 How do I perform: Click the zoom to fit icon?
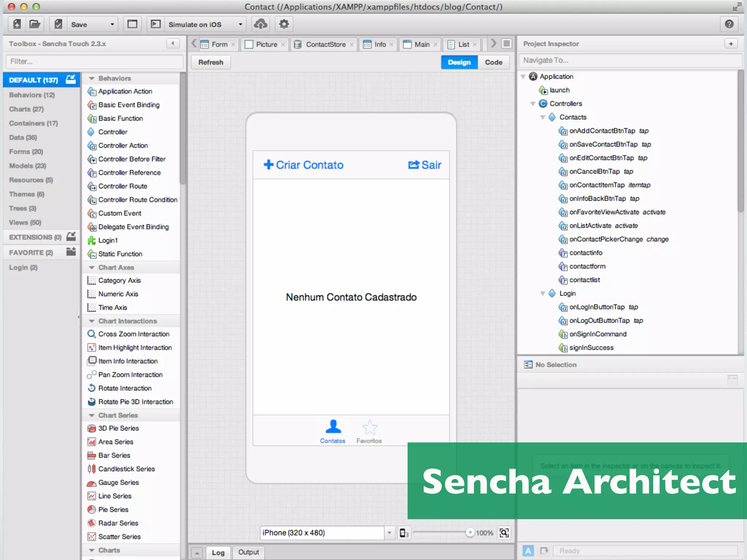click(504, 533)
